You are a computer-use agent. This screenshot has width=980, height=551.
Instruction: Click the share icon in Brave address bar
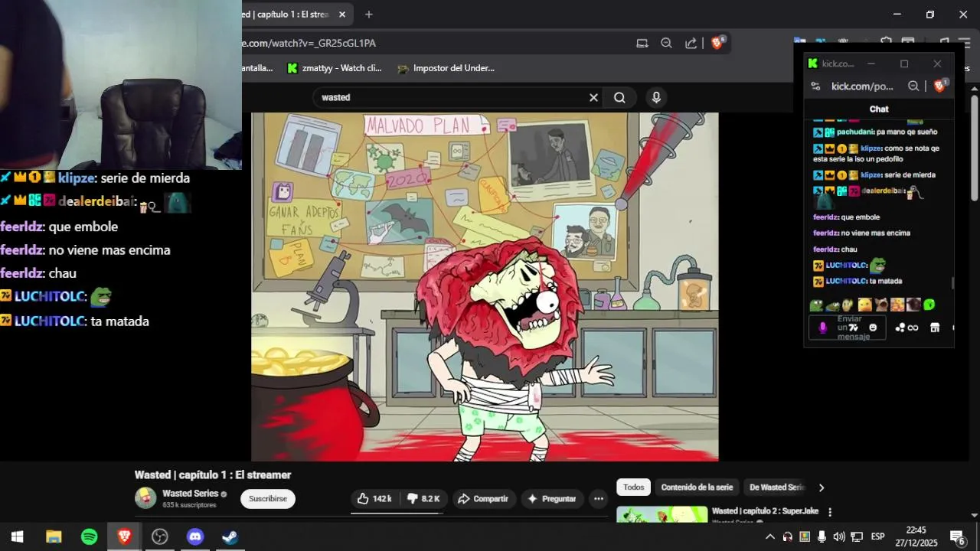691,44
